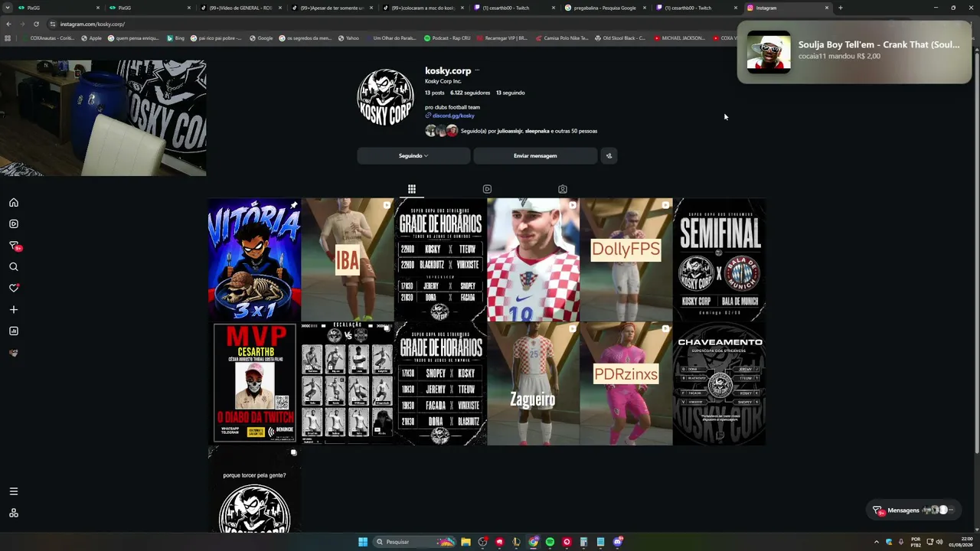Screen dimensions: 980x551
Task: Click the Windows taskbar Pesquisar search box
Action: pyautogui.click(x=413, y=542)
